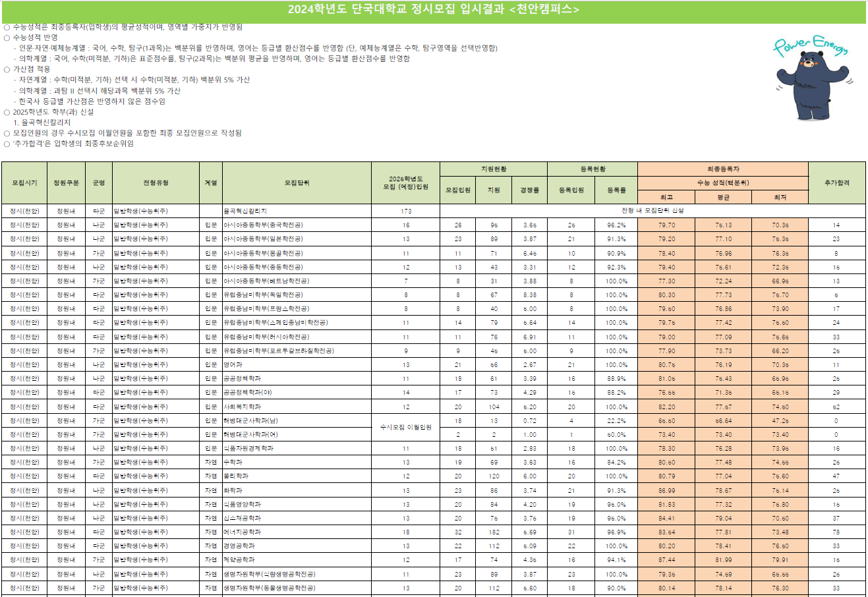Viewport: 868px width, 597px height.
Task: Click the 유럽중남미학부(프랑스학전공) cell
Action: coord(297,308)
